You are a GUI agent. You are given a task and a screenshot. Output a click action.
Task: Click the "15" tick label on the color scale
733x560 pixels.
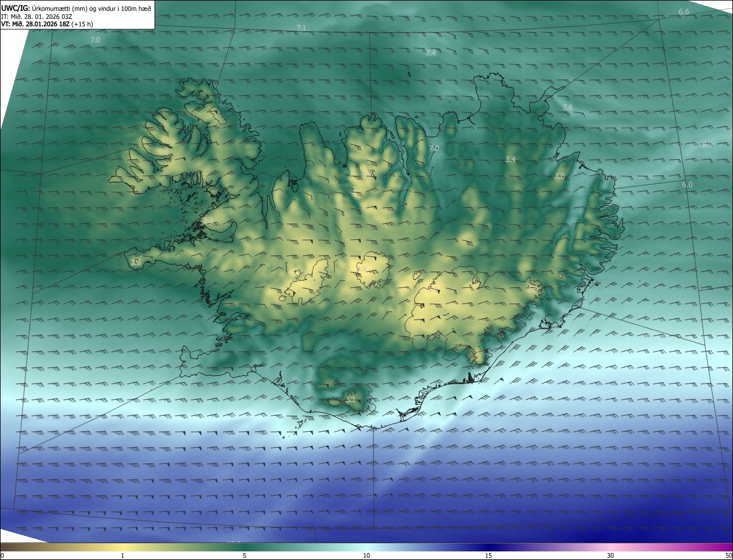[488, 555]
